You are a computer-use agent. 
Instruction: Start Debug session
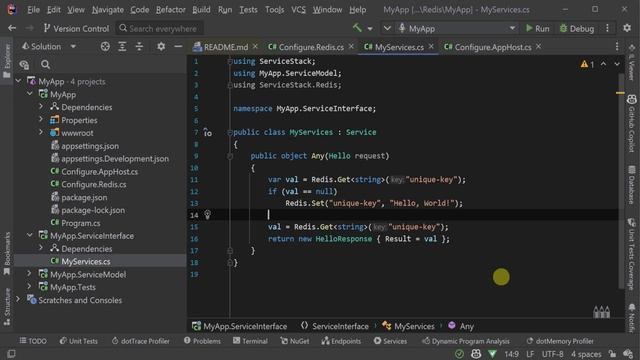[x=577, y=29]
